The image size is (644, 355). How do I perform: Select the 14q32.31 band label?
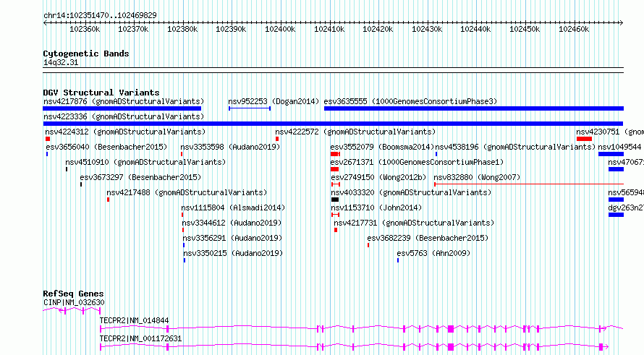(x=61, y=62)
